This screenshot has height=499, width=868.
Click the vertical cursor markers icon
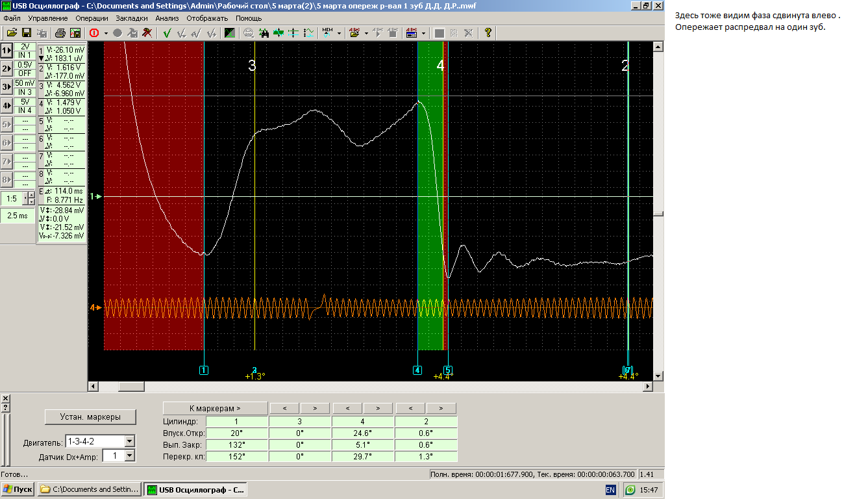click(294, 32)
